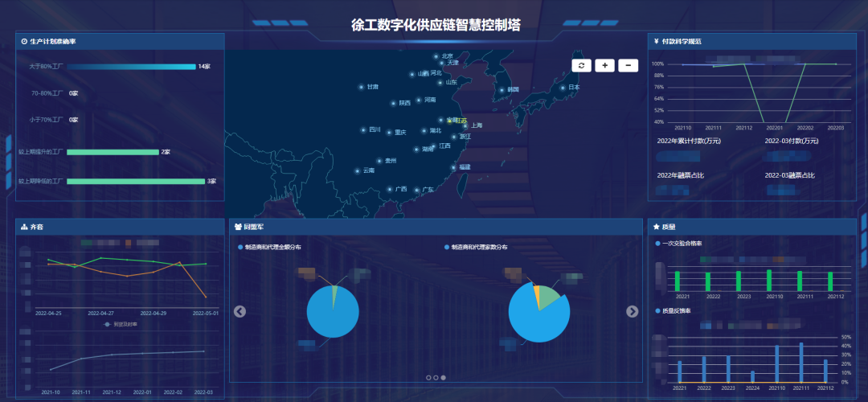Select the first carousel page dot
The width and height of the screenshot is (868, 402).
[428, 378]
